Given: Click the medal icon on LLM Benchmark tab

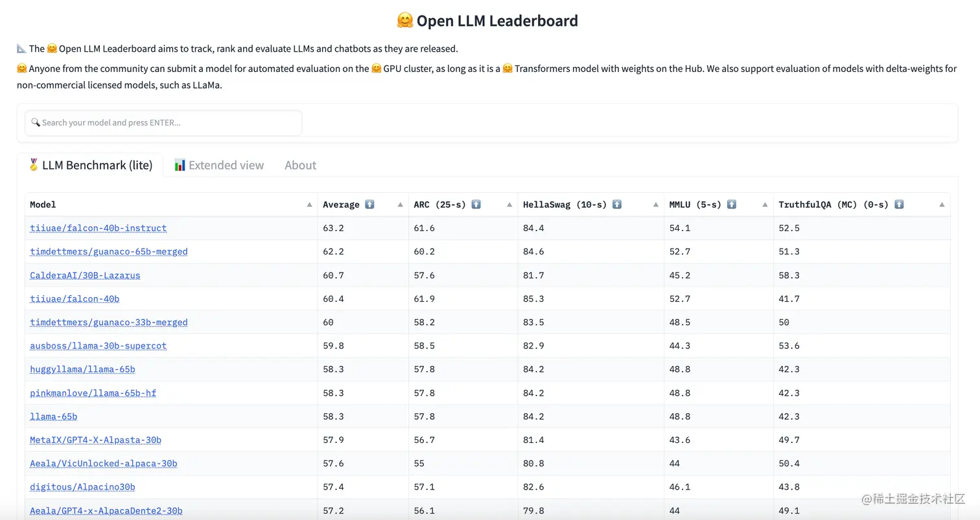Looking at the screenshot, I should (33, 165).
